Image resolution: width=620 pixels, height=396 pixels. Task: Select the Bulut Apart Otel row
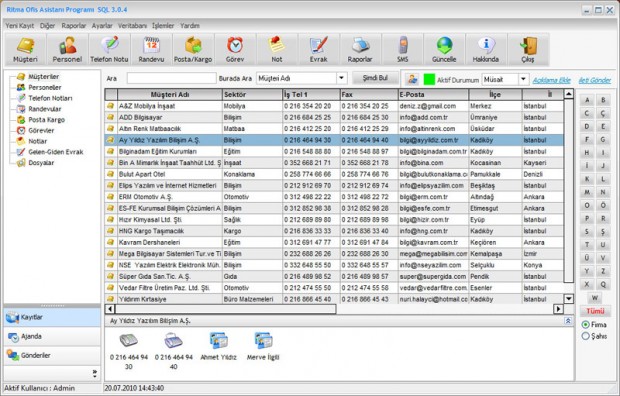tap(334, 174)
